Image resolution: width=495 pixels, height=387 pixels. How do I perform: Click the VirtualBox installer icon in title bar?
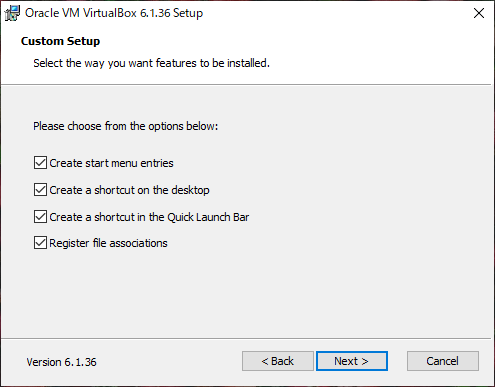point(12,13)
